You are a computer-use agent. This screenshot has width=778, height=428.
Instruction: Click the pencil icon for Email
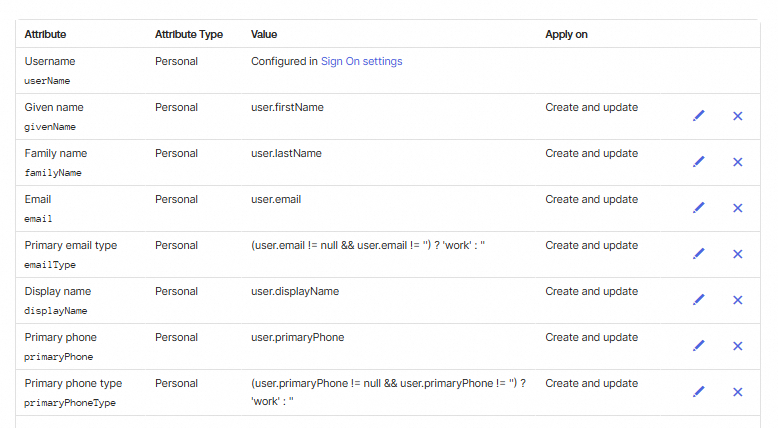(x=699, y=208)
